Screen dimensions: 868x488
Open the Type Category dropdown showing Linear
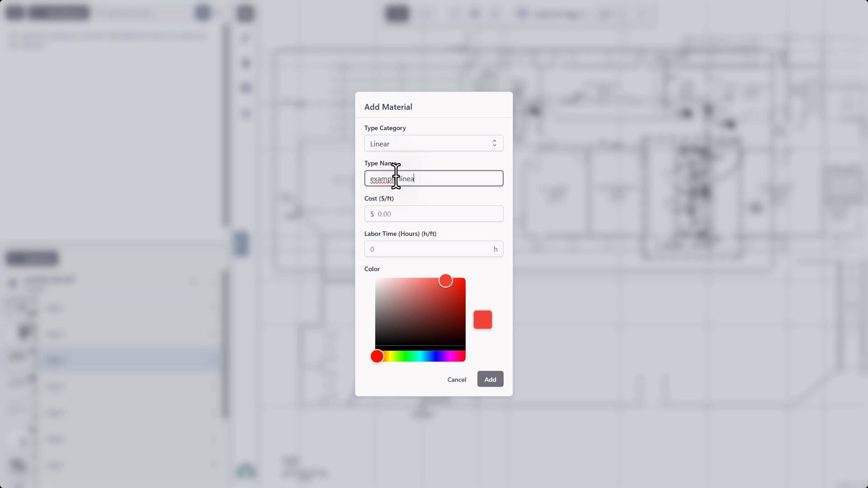(434, 144)
